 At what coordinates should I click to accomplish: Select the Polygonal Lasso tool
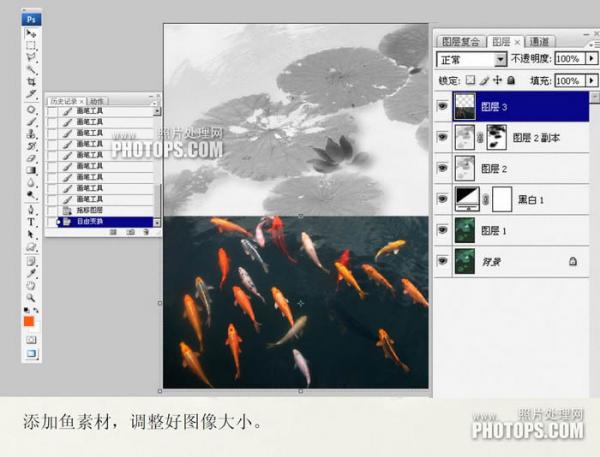(31, 57)
